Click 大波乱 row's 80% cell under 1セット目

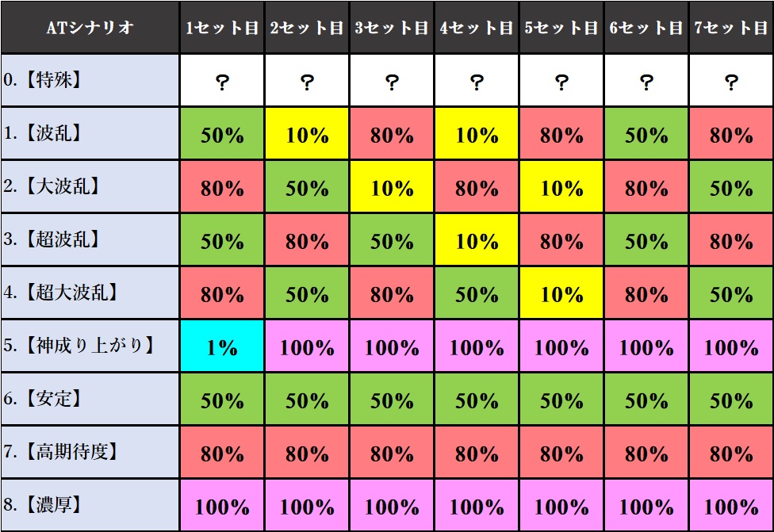click(222, 186)
